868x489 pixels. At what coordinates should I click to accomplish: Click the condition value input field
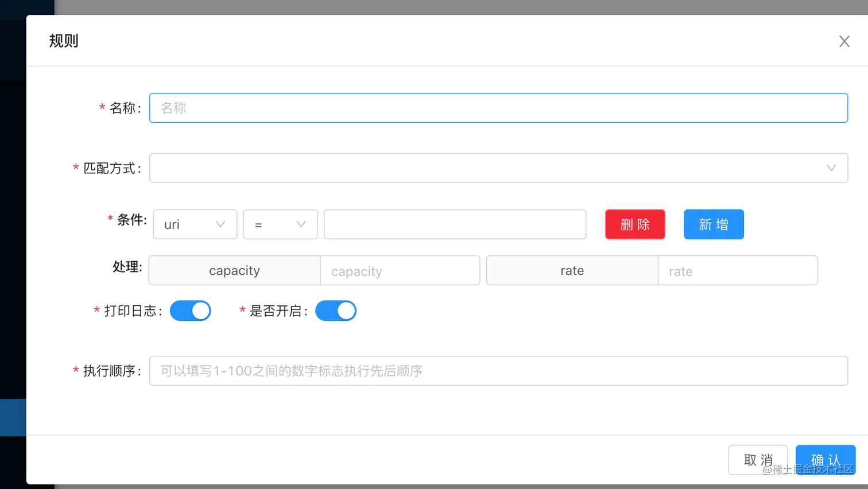[455, 224]
